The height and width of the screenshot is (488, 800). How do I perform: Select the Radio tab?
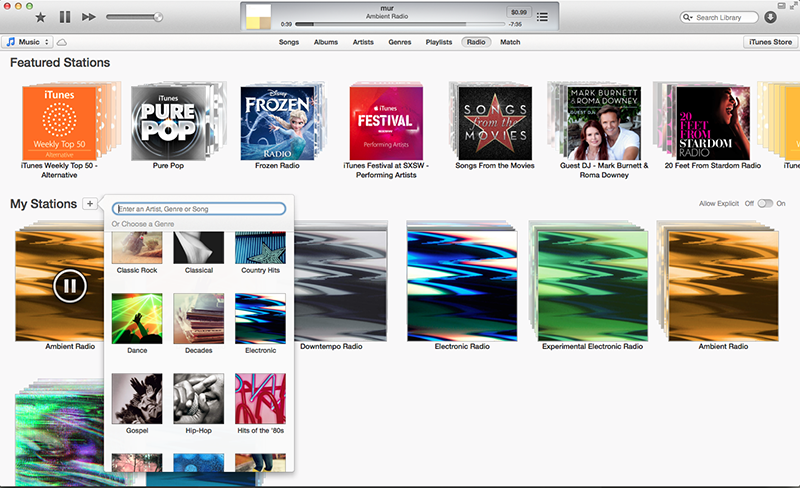coord(476,42)
